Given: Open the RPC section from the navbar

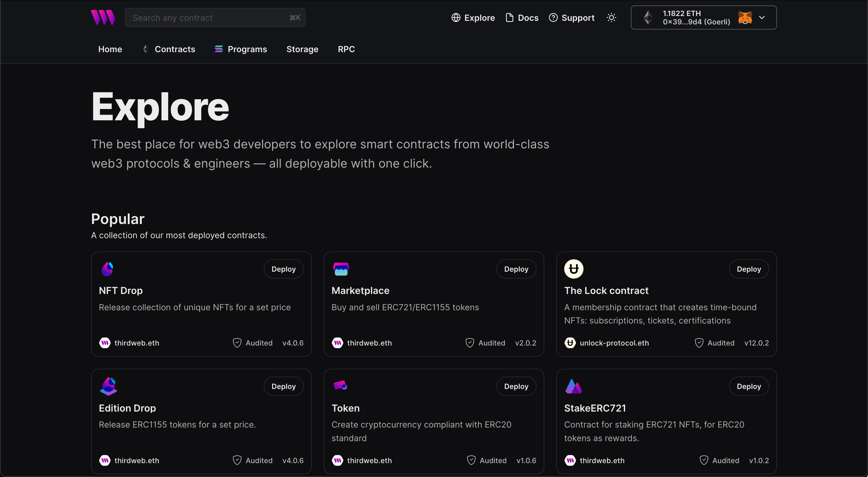Looking at the screenshot, I should coord(346,49).
